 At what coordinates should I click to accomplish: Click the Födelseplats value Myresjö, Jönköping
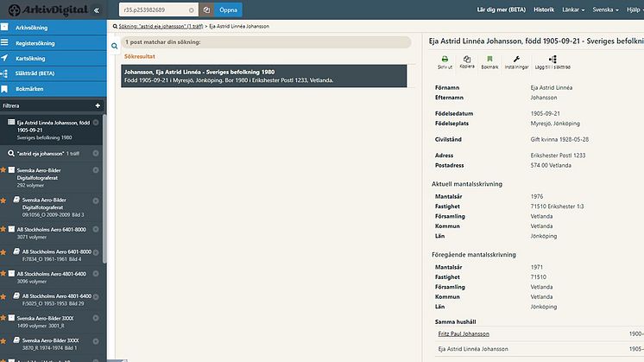click(x=555, y=124)
